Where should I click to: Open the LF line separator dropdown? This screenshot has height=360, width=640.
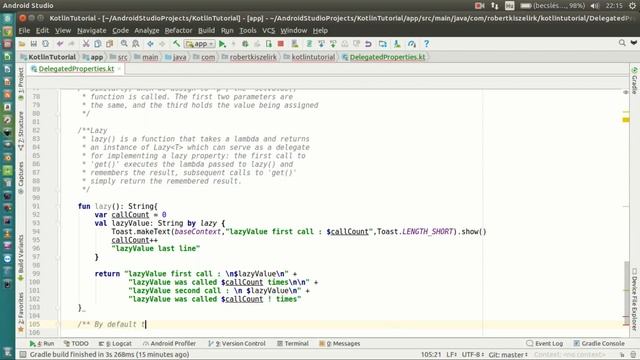[x=451, y=355]
